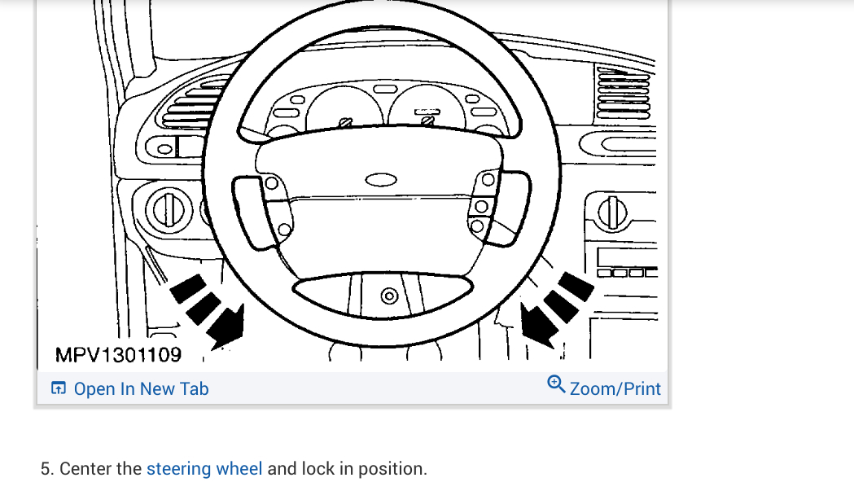Click the right round dashboard knob
854x504 pixels.
[x=612, y=213]
